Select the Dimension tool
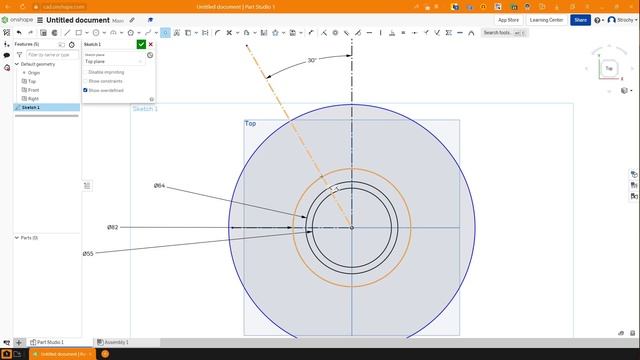 pyautogui.click(x=311, y=33)
